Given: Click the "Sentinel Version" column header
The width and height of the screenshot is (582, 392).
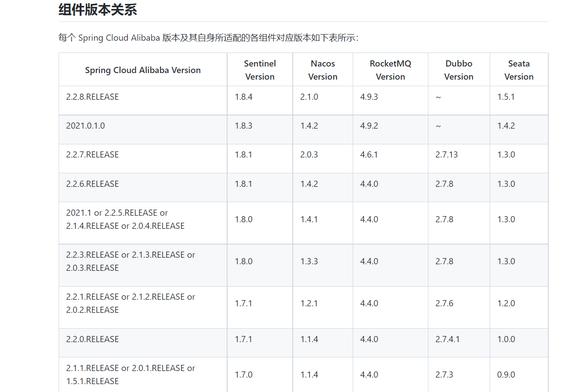Looking at the screenshot, I should point(260,70).
